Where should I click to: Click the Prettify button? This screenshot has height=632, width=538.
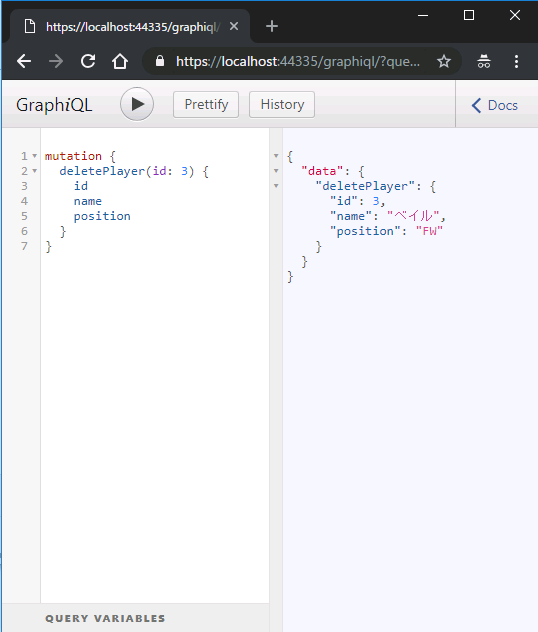coord(206,104)
